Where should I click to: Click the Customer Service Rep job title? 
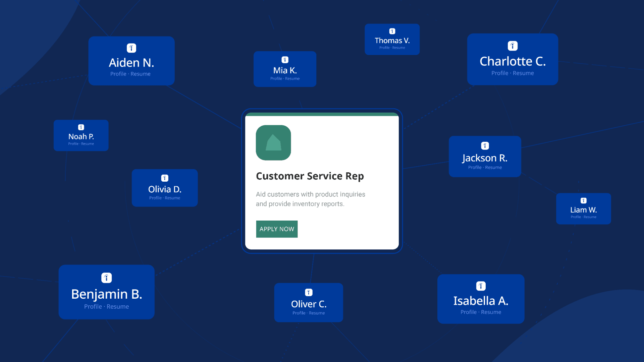click(x=310, y=176)
